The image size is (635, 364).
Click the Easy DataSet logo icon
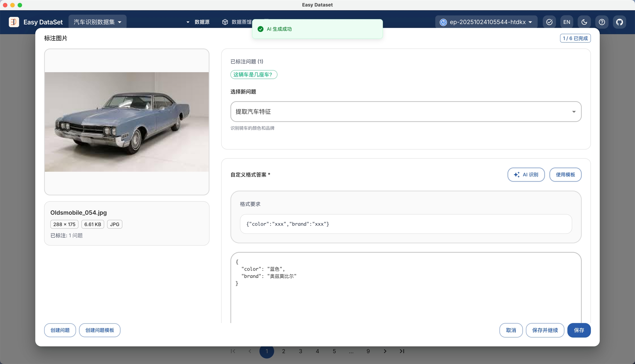[x=14, y=22]
